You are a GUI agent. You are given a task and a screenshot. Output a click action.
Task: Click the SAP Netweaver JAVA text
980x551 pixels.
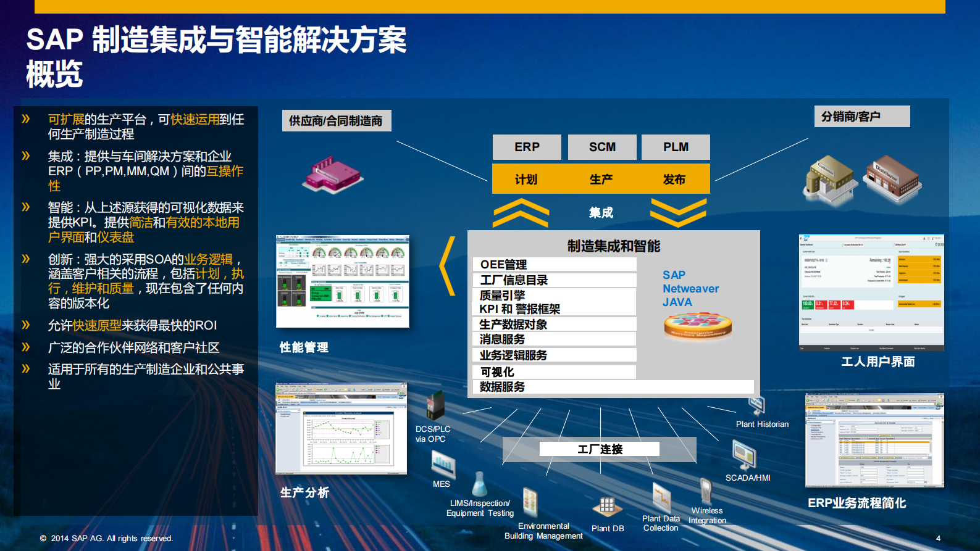coord(690,289)
